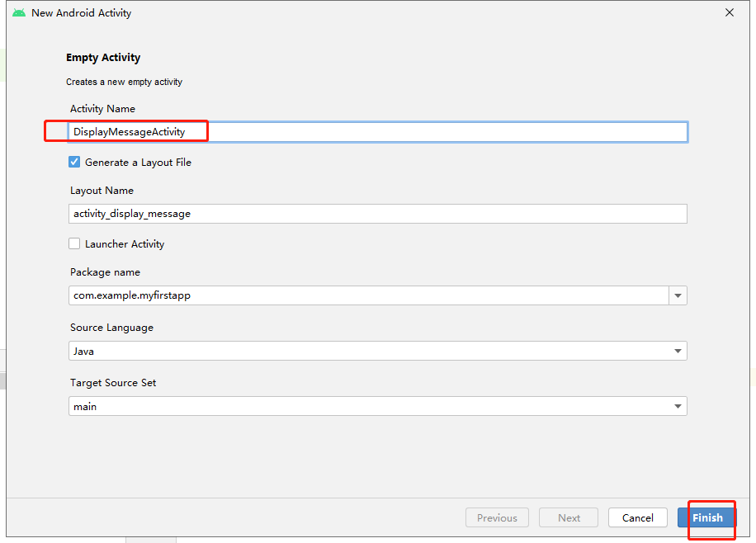Expand the Source Language dropdown
The height and width of the screenshot is (543, 756).
click(678, 351)
